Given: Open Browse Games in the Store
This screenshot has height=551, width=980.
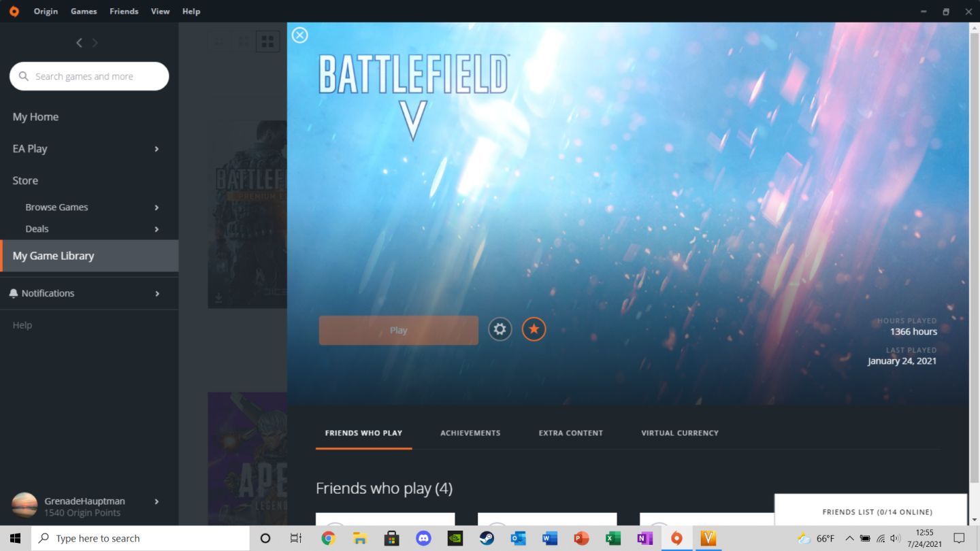Looking at the screenshot, I should 56,207.
